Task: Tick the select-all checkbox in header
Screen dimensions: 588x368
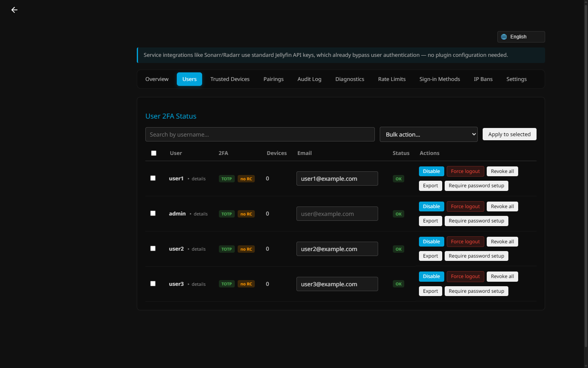Action: pyautogui.click(x=154, y=153)
